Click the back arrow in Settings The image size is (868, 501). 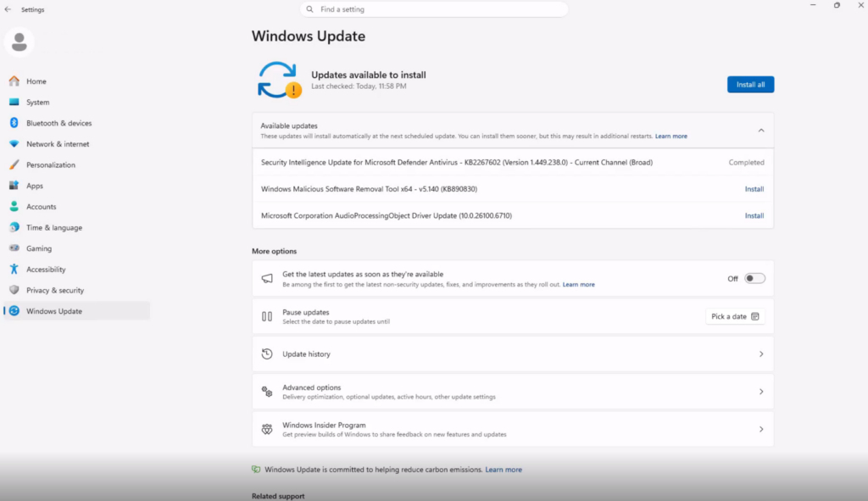coord(8,8)
